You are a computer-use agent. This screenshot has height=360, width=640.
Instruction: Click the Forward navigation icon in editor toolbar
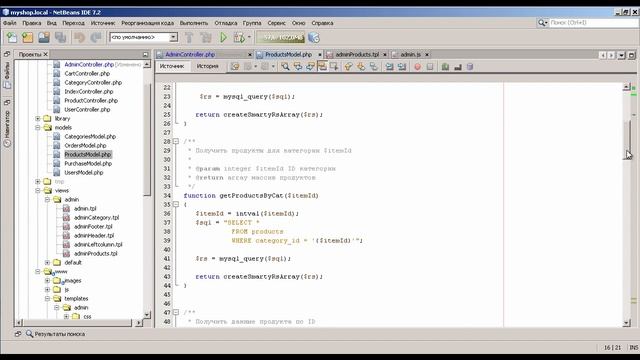(x=265, y=67)
